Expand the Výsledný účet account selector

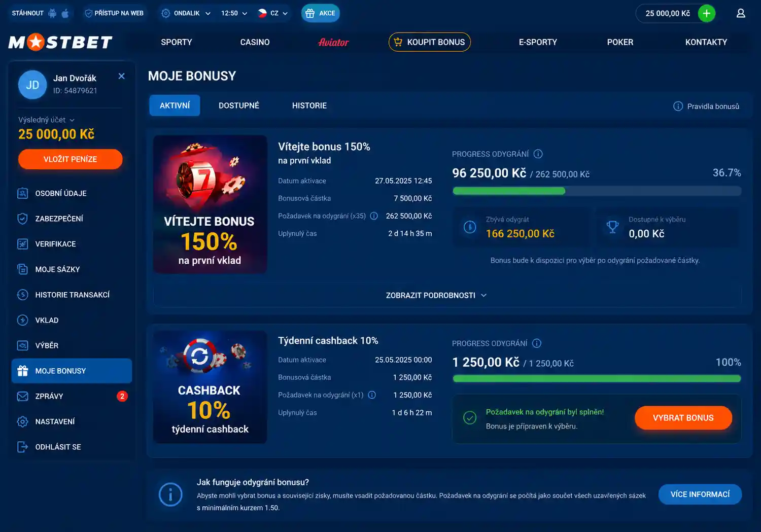pos(47,120)
